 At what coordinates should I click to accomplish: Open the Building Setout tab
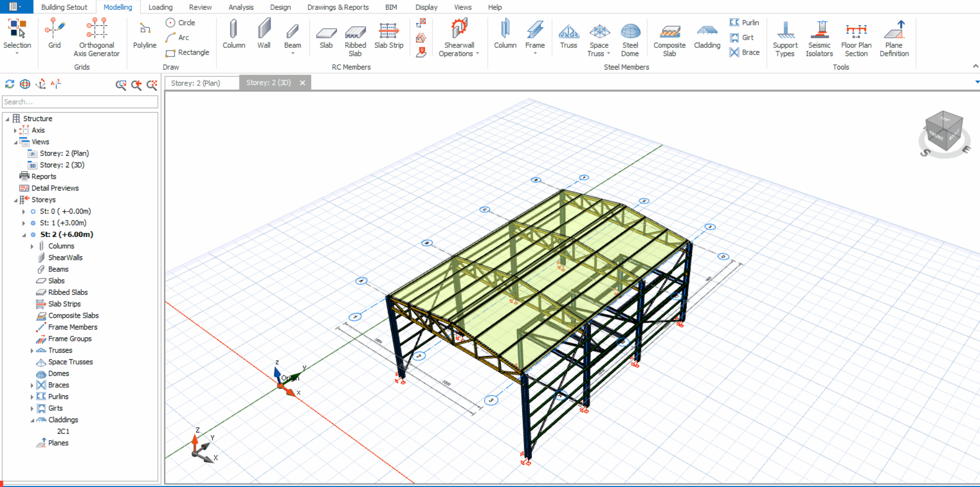click(x=64, y=7)
